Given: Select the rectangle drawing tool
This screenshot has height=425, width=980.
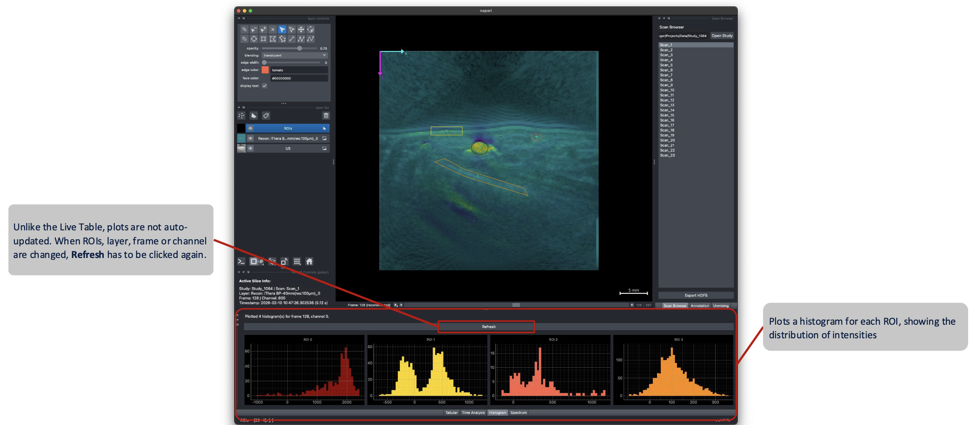Looking at the screenshot, I should [263, 39].
